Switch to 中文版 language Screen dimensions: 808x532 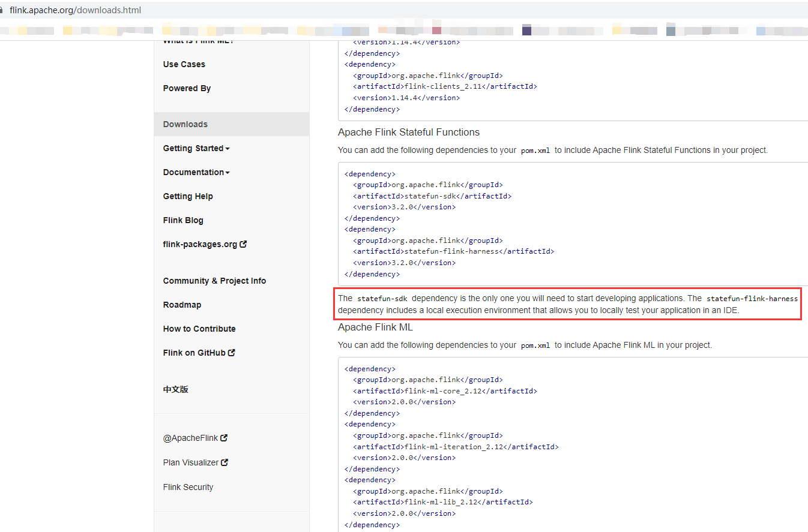pyautogui.click(x=175, y=389)
